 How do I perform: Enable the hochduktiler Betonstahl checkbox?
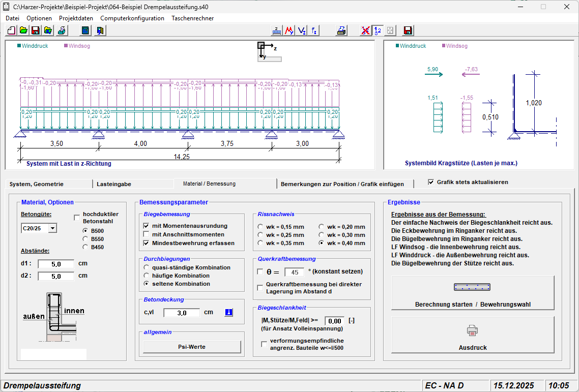(x=77, y=218)
